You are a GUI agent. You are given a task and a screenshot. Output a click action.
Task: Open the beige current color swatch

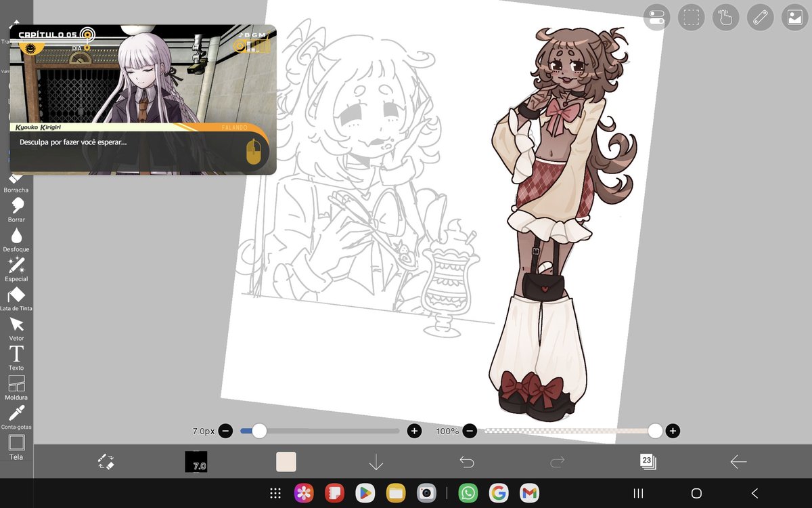pos(286,462)
